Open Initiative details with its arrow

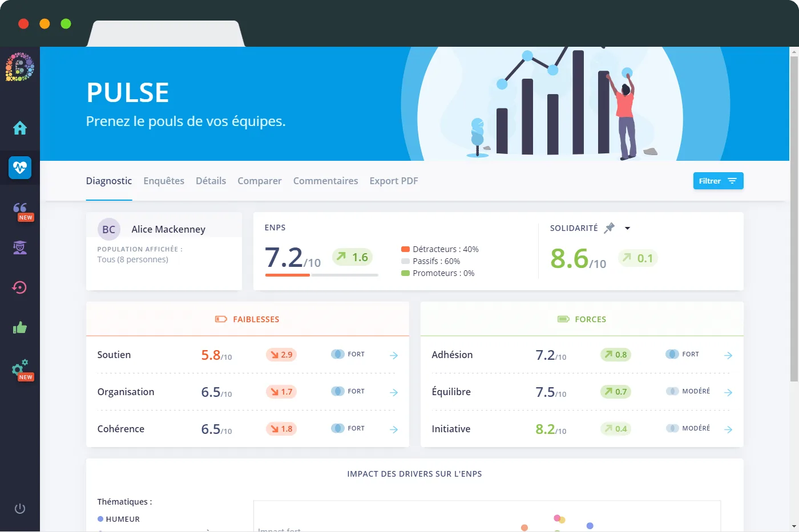728,429
